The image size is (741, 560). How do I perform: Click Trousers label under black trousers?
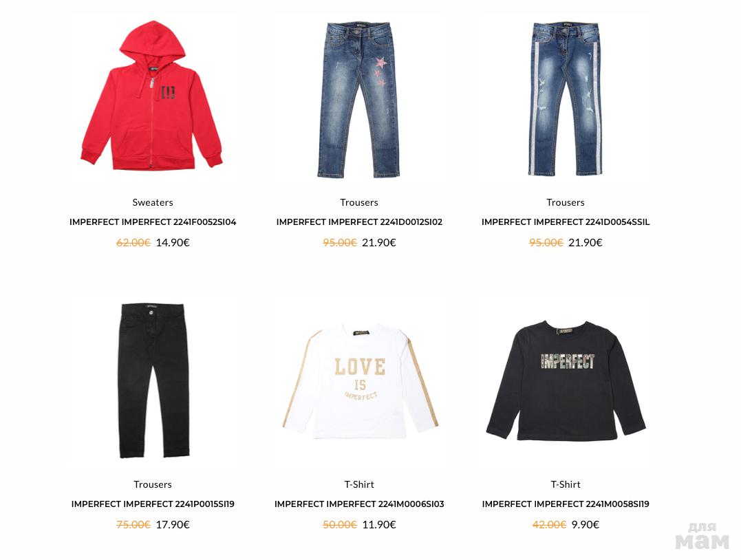[x=153, y=484]
